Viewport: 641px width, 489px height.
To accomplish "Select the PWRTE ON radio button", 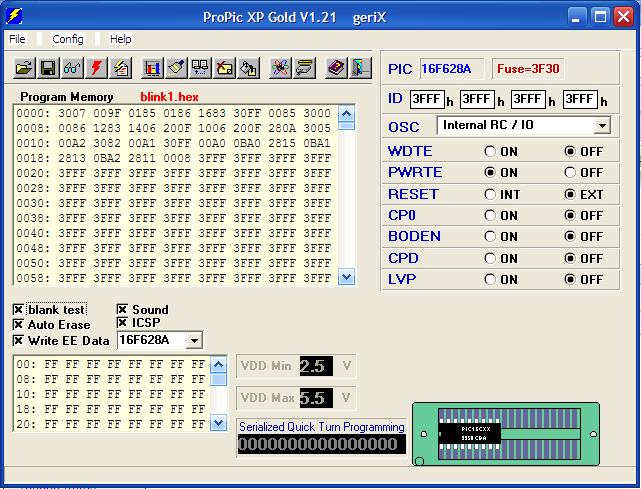I will [490, 173].
